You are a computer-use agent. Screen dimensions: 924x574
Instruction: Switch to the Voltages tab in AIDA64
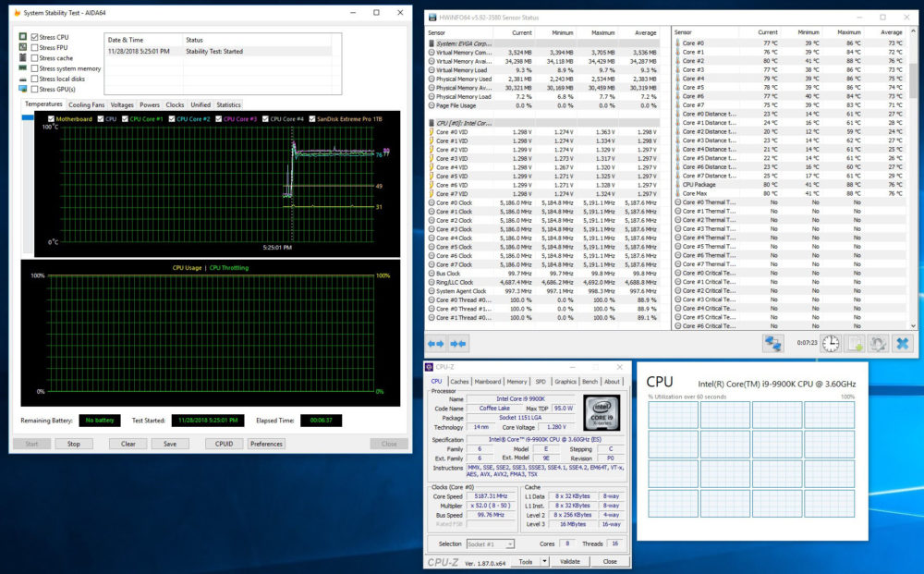click(122, 104)
